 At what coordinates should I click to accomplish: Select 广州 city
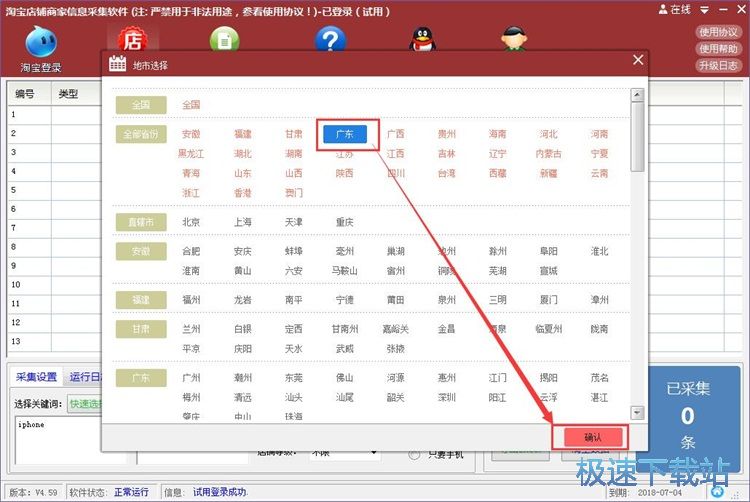pyautogui.click(x=191, y=378)
